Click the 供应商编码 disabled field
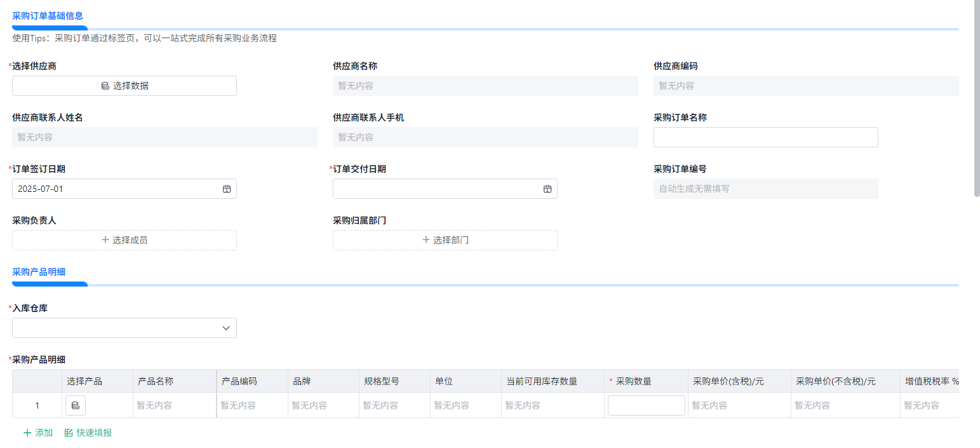Screen dimensions: 980x448 point(806,86)
